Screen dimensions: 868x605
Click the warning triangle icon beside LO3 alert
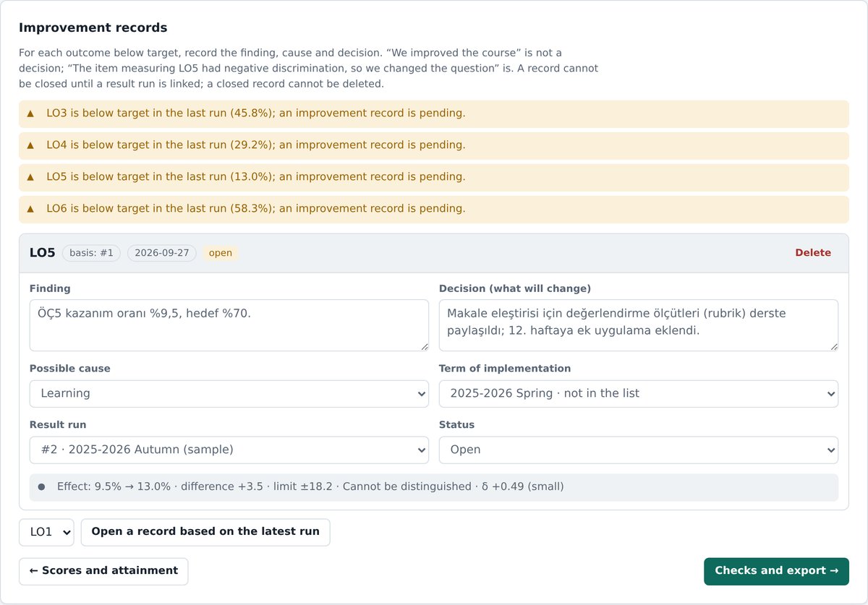click(30, 113)
